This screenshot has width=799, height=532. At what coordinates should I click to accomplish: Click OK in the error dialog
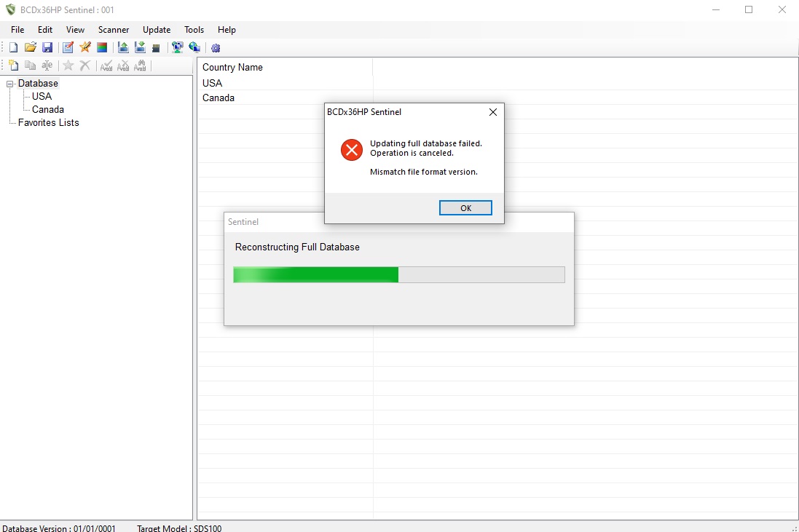tap(465, 207)
